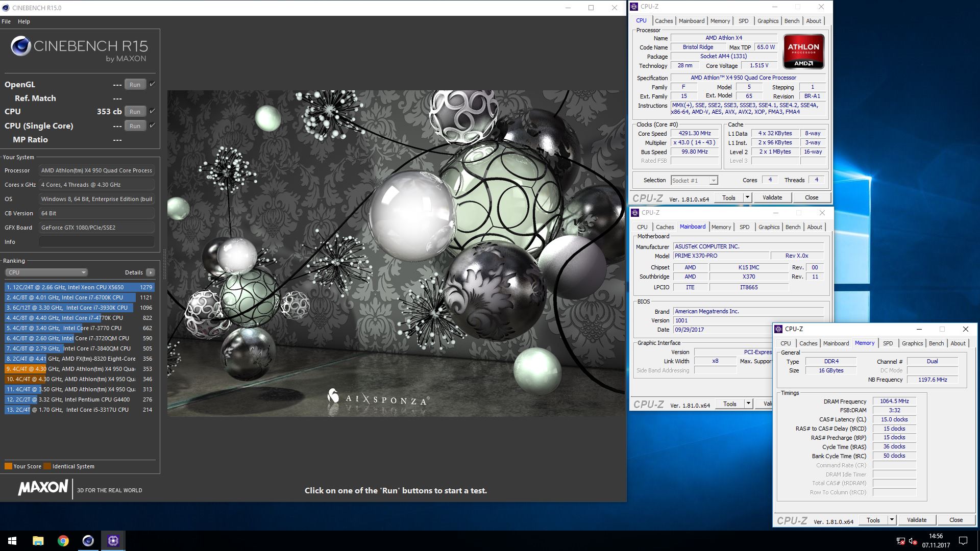
Task: Click Validate in the CPU-Z Memory window
Action: coord(916,520)
